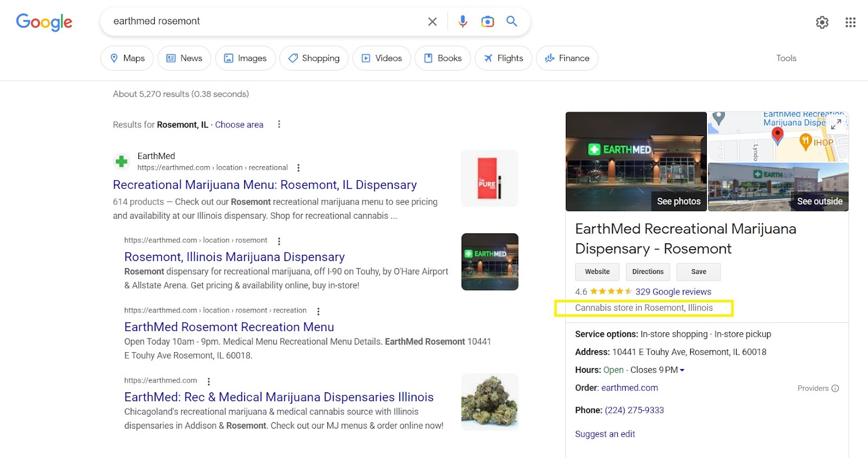868x458 pixels.
Task: Click the EarthMed storefront result thumbnail
Action: point(490,262)
